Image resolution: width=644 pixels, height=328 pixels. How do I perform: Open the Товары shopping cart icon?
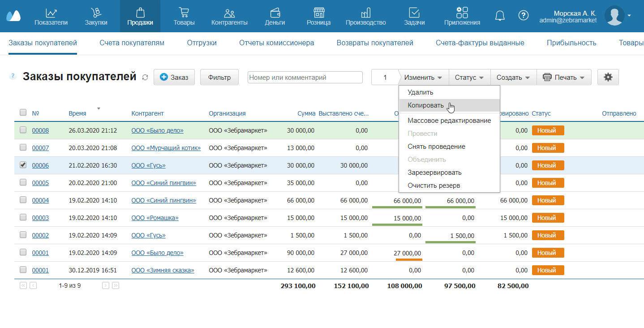click(x=184, y=13)
